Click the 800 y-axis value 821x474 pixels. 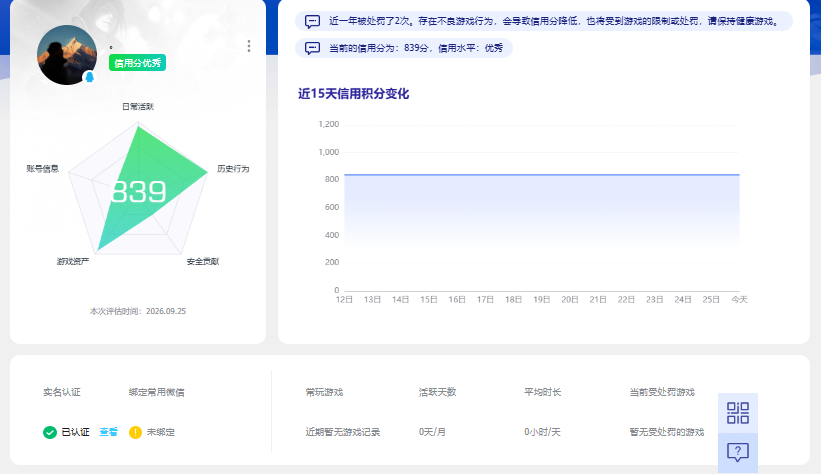(332, 179)
